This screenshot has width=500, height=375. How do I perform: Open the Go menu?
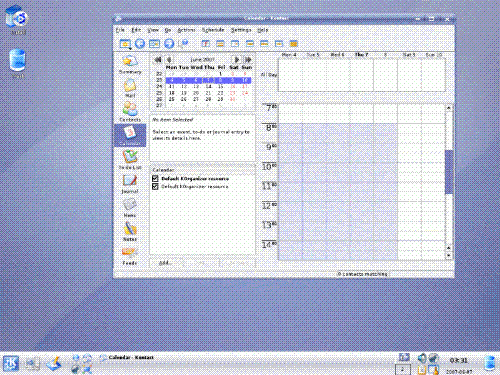pos(168,30)
